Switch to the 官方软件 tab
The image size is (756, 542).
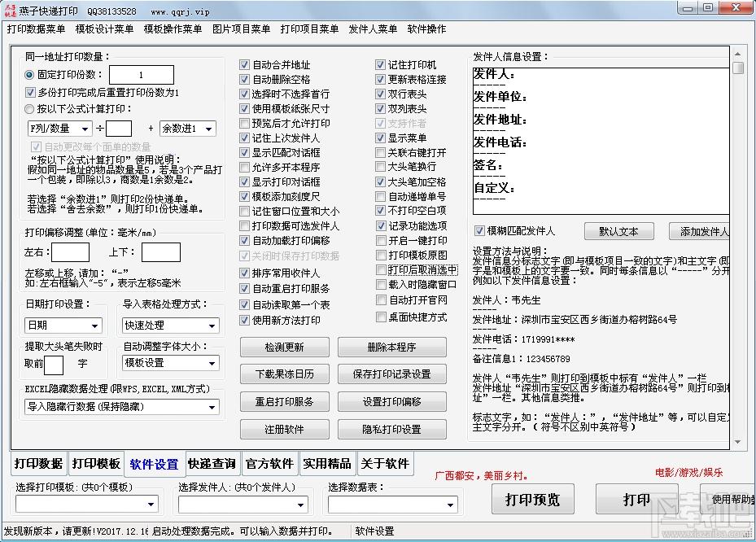tap(270, 463)
